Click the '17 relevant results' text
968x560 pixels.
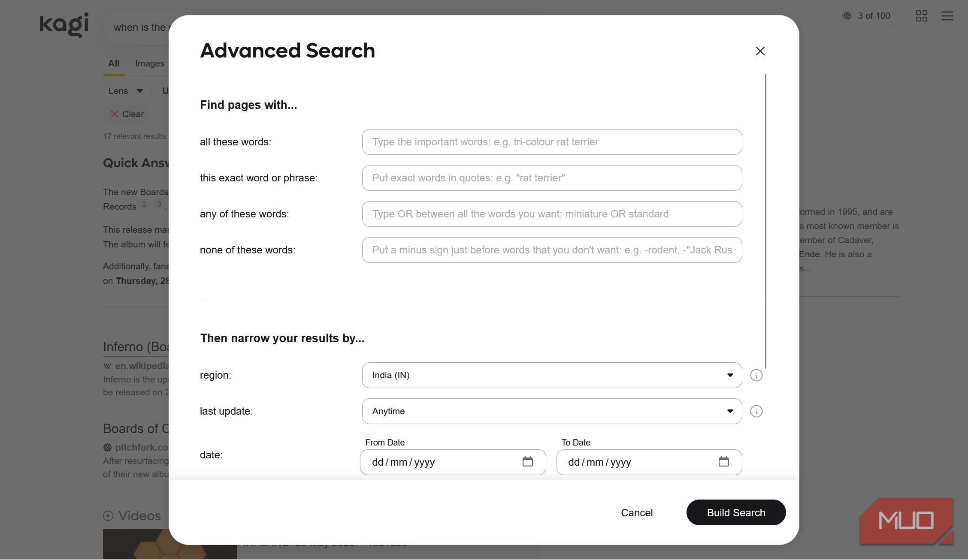[x=134, y=136]
